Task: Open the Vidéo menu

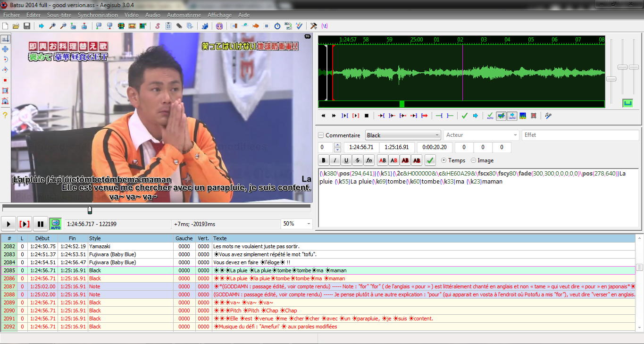Action: 132,15
